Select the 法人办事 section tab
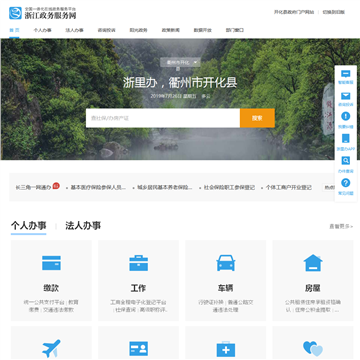This screenshot has width=360, height=360. pos(83,226)
